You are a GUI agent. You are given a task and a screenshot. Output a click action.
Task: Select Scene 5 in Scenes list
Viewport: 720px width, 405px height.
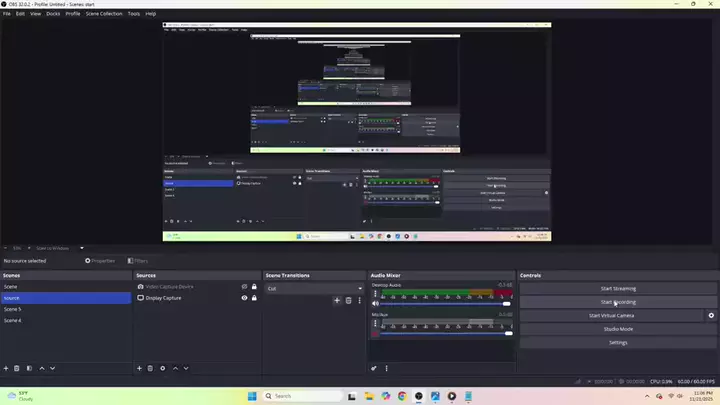point(13,309)
